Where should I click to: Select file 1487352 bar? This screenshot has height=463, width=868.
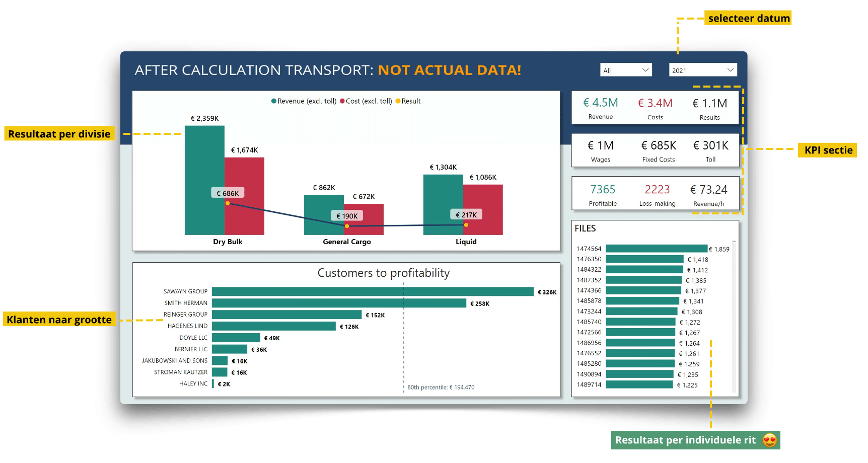(x=643, y=280)
